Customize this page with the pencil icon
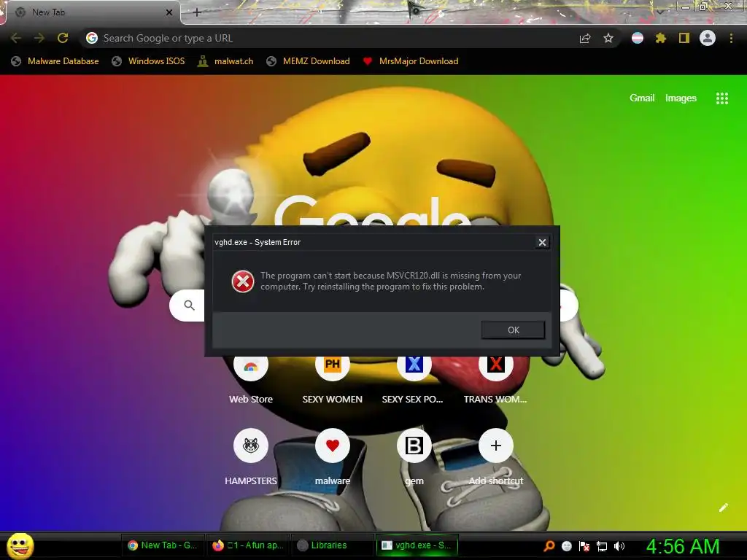 click(x=723, y=507)
